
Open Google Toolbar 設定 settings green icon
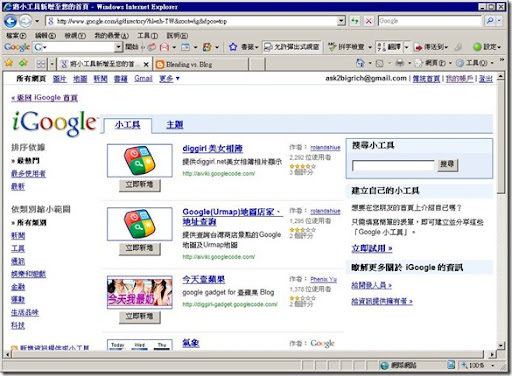pos(477,47)
